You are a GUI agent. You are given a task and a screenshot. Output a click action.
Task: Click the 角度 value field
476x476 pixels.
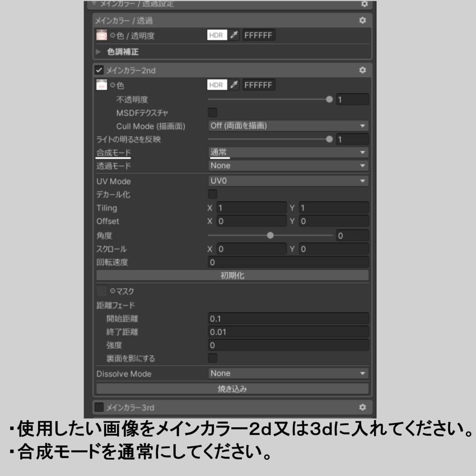coord(352,235)
